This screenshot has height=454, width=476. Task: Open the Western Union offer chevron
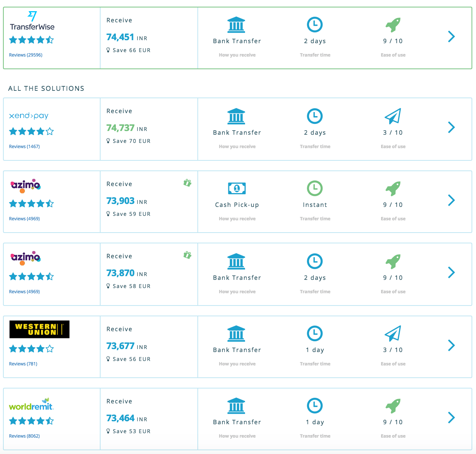(x=451, y=345)
